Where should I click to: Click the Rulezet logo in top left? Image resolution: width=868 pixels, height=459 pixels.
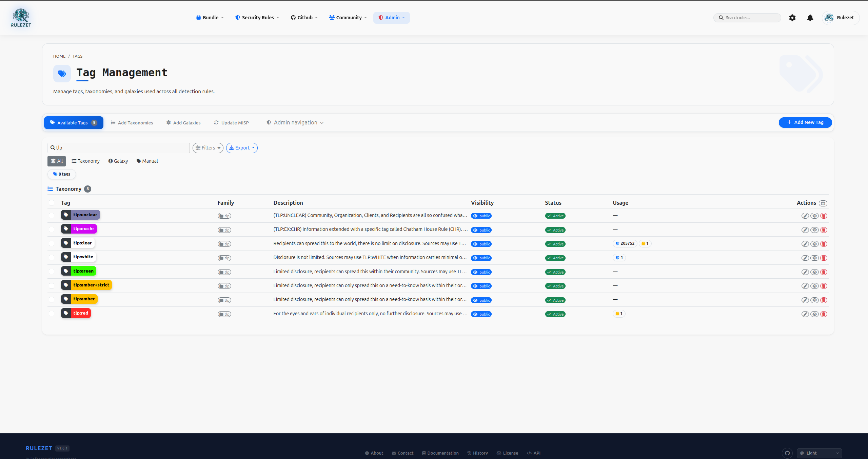pos(21,18)
